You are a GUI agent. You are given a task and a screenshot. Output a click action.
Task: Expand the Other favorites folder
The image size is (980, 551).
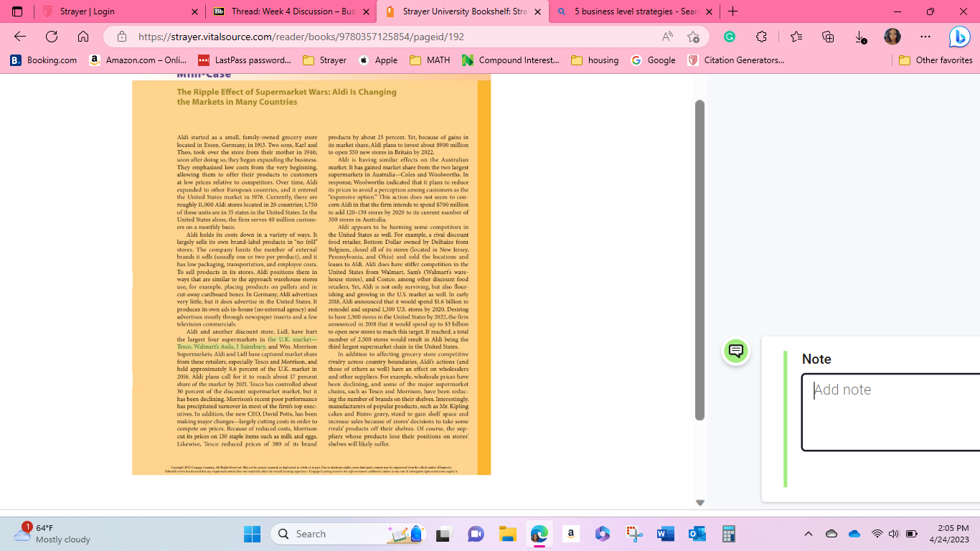(x=936, y=60)
